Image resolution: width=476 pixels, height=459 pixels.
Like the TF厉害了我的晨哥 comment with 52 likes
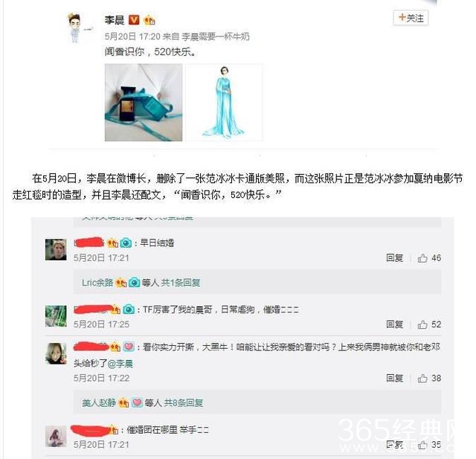pos(429,324)
